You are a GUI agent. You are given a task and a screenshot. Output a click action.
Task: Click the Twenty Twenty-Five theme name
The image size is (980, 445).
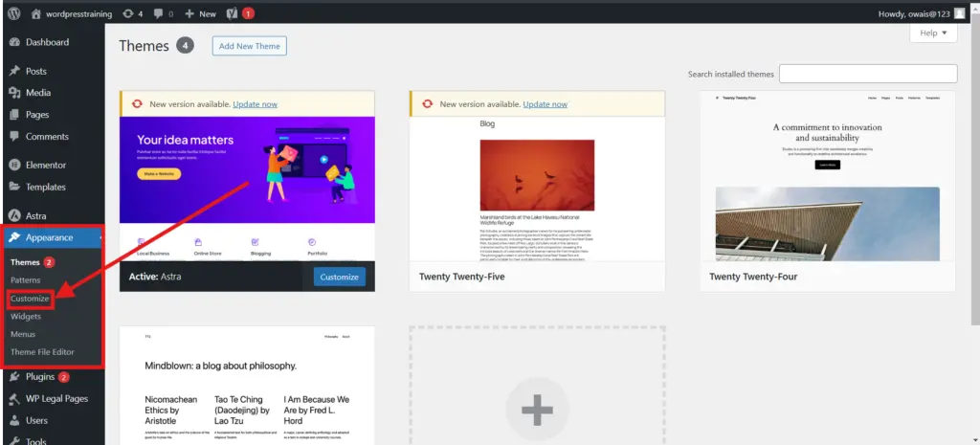click(x=462, y=277)
